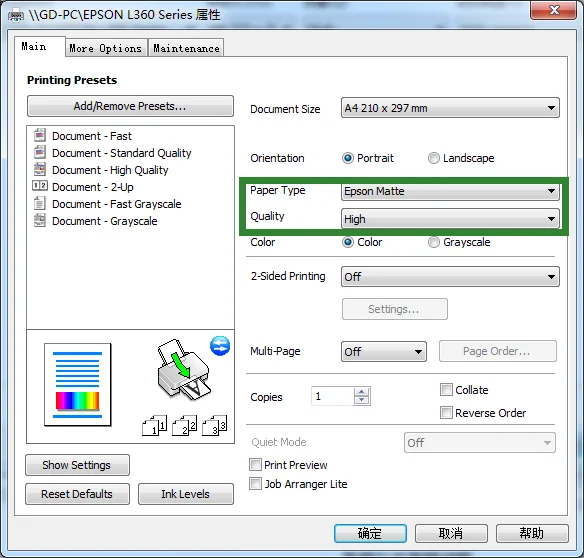Screen dimensions: 584x558
Task: Tick the Collate checkbox
Action: coord(446,390)
